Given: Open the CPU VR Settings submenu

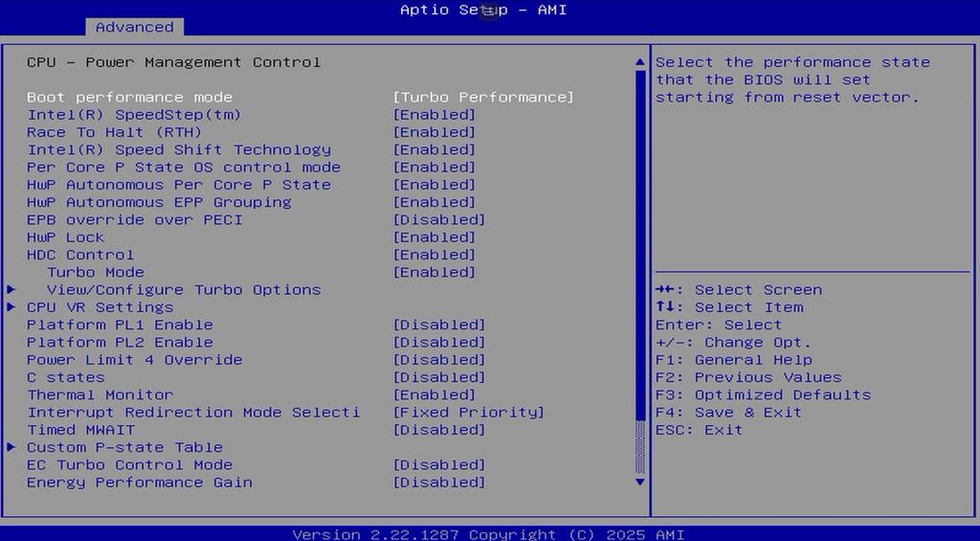Looking at the screenshot, I should [x=100, y=307].
